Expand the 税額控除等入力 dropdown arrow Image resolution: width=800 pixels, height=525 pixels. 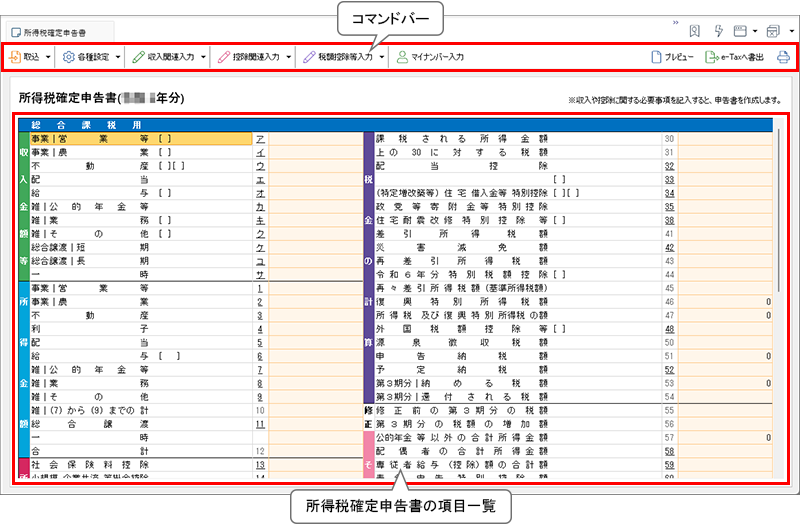click(x=381, y=58)
